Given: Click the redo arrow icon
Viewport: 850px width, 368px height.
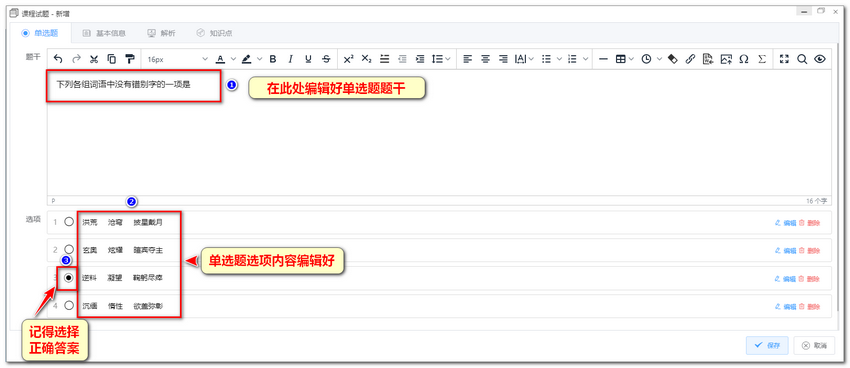Looking at the screenshot, I should point(76,59).
